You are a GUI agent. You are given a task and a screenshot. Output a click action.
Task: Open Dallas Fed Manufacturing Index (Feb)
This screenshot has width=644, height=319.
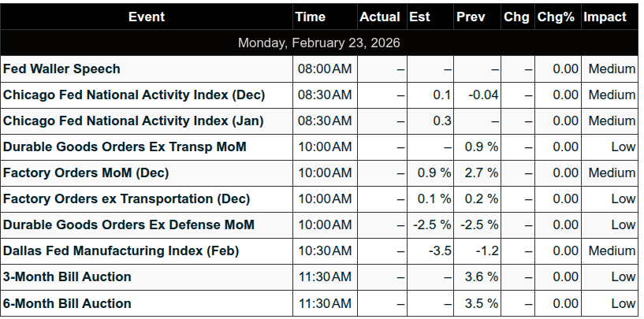tap(121, 251)
